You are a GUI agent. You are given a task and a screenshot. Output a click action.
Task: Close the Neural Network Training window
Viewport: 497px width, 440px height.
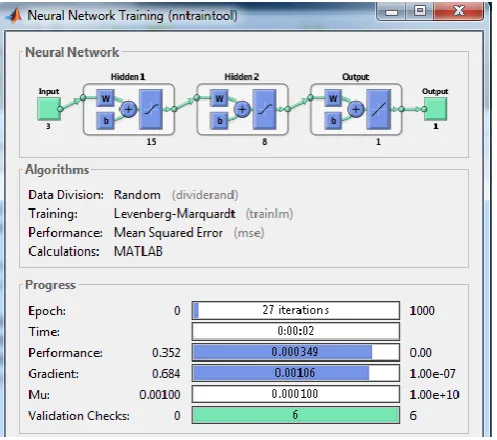(x=459, y=11)
